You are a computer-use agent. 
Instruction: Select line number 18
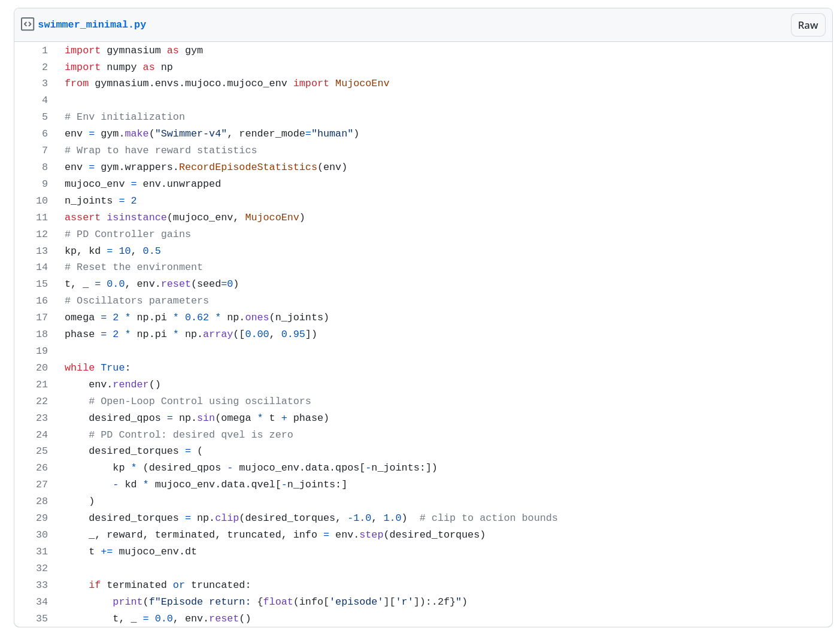tap(42, 334)
